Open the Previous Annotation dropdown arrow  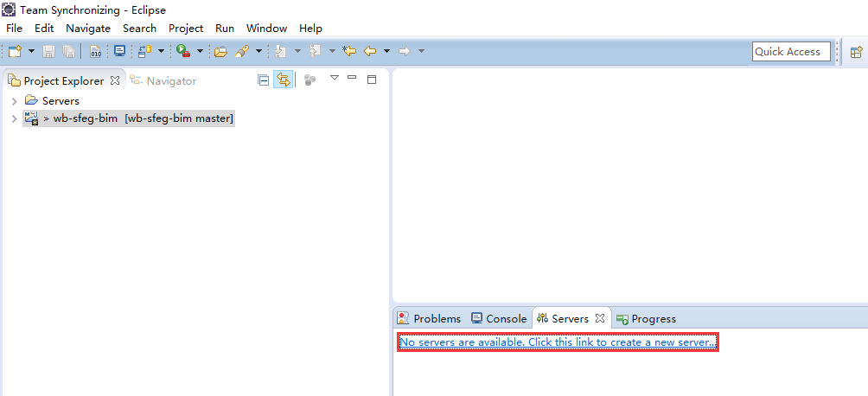332,52
